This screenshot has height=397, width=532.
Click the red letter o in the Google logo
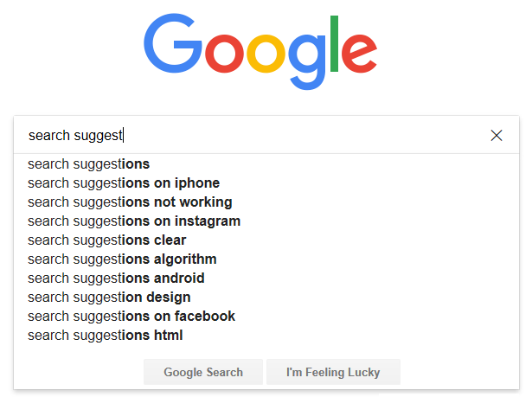[224, 54]
